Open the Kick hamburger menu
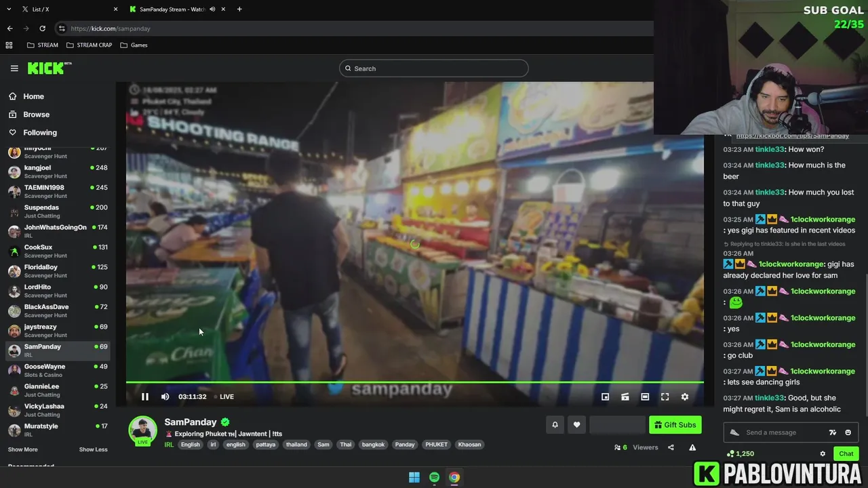Image resolution: width=868 pixels, height=488 pixels. click(x=14, y=68)
